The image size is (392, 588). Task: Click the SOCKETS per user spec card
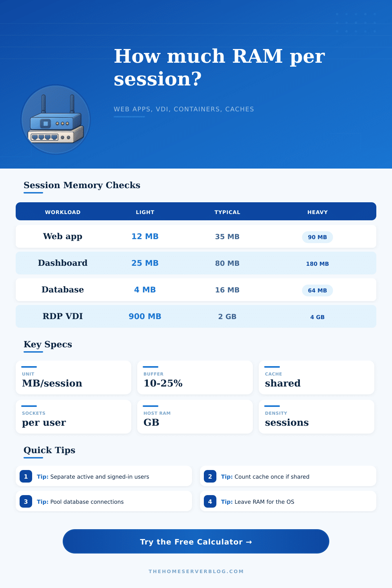click(73, 417)
